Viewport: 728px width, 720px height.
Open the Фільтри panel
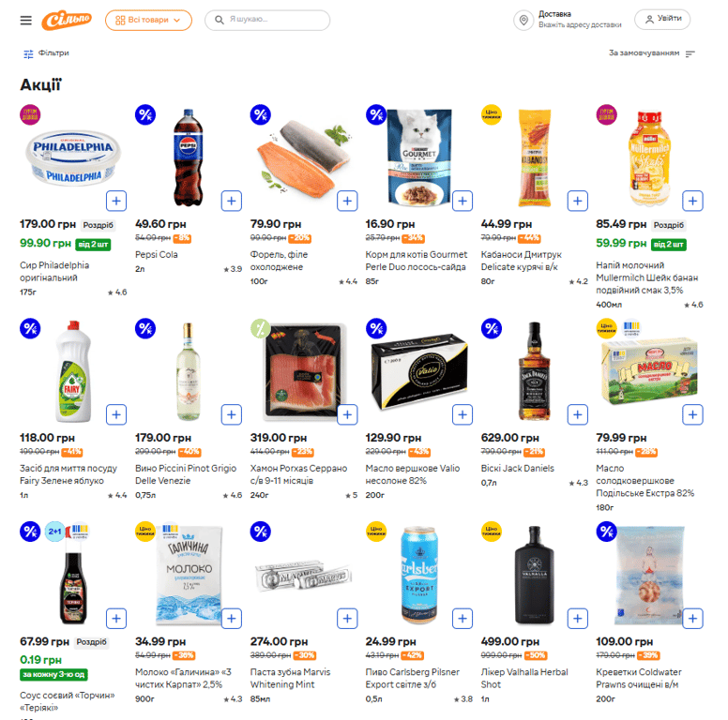(x=53, y=53)
